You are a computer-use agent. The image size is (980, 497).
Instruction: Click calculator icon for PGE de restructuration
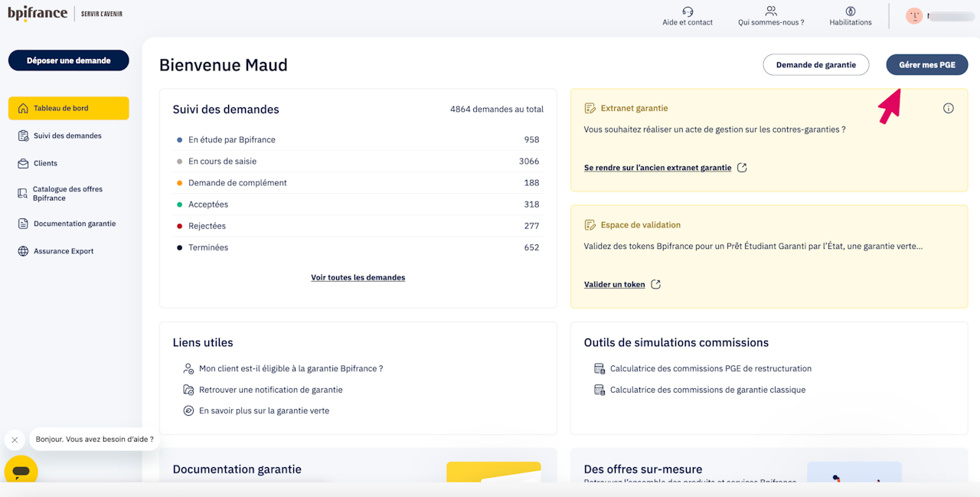599,368
